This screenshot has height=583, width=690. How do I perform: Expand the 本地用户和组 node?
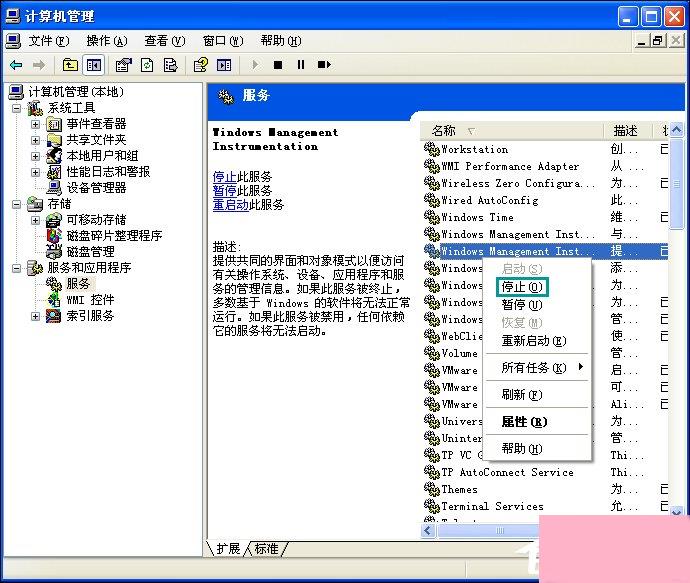point(36,156)
